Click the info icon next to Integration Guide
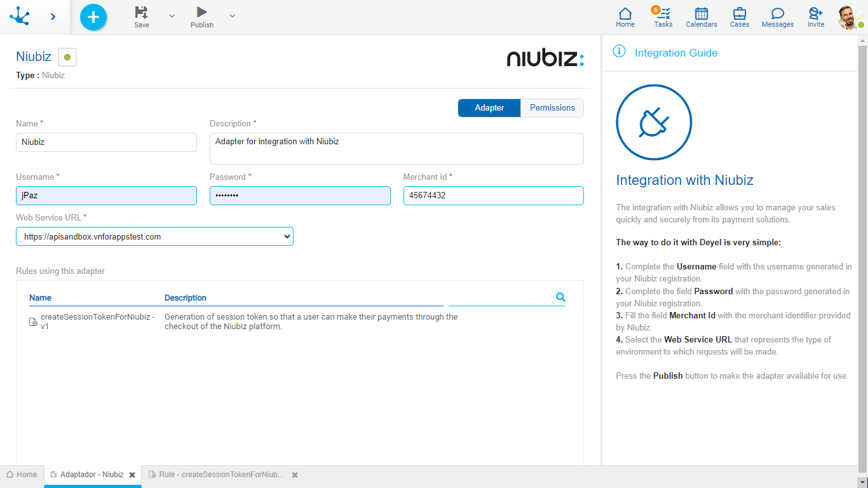Screen dimensions: 868x488 pos(619,51)
